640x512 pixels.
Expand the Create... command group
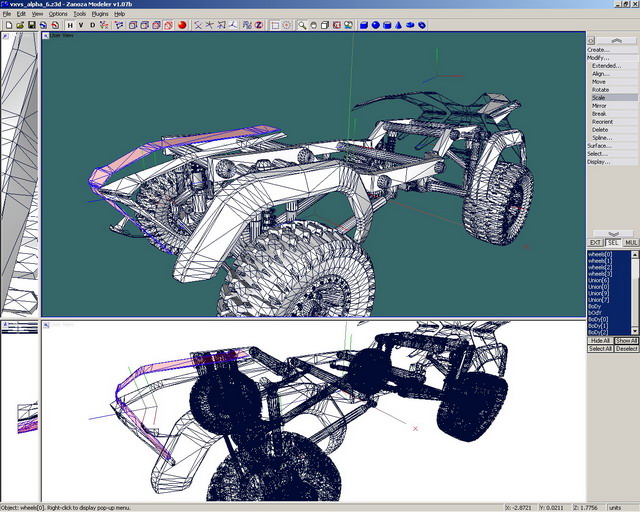(x=598, y=49)
